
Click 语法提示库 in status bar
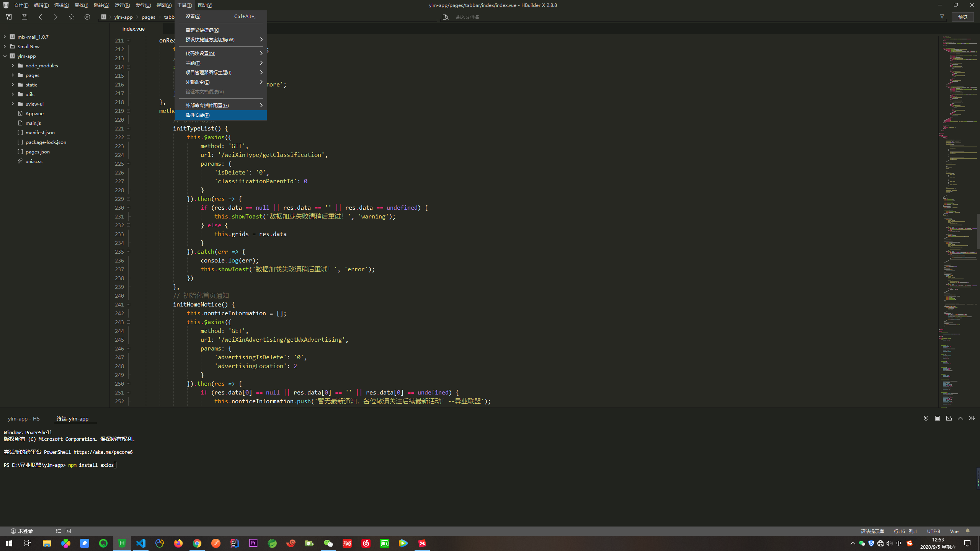(872, 531)
